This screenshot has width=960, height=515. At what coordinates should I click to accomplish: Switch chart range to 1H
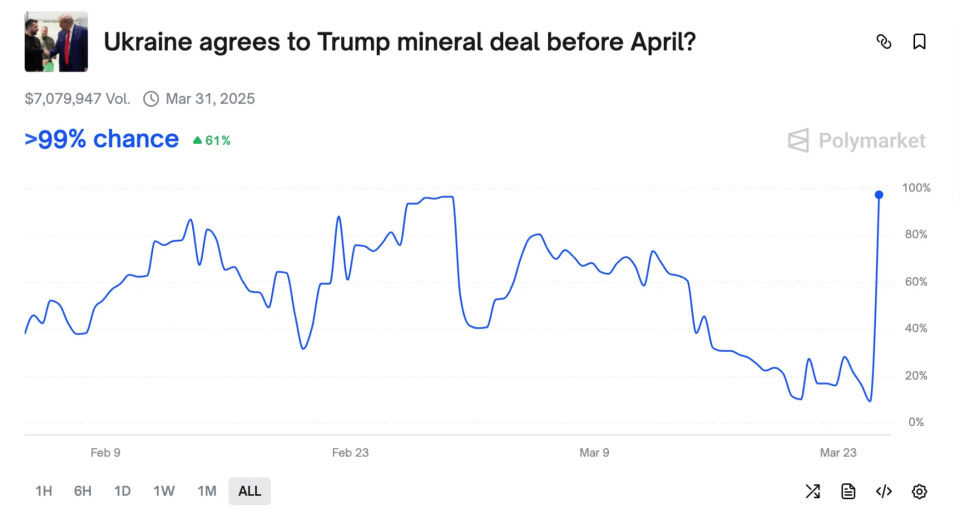pos(44,491)
